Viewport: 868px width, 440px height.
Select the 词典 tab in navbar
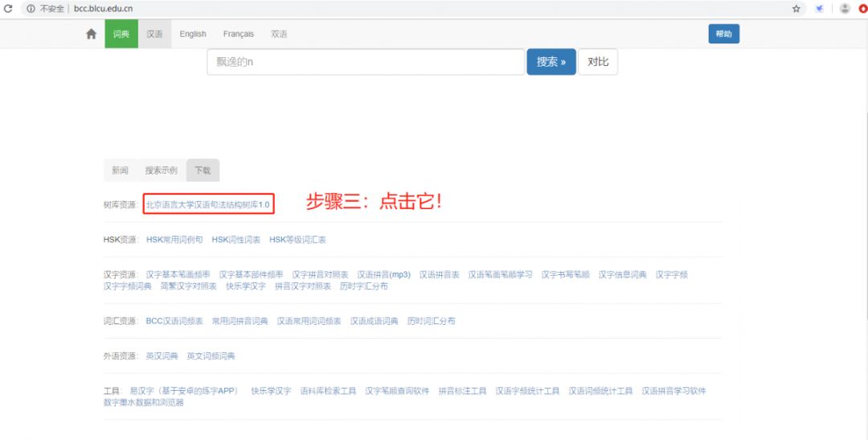(121, 34)
